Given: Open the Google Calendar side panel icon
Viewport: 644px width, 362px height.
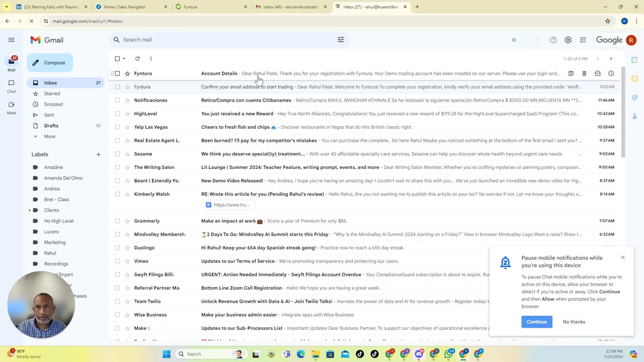Looking at the screenshot, I should 635,60.
